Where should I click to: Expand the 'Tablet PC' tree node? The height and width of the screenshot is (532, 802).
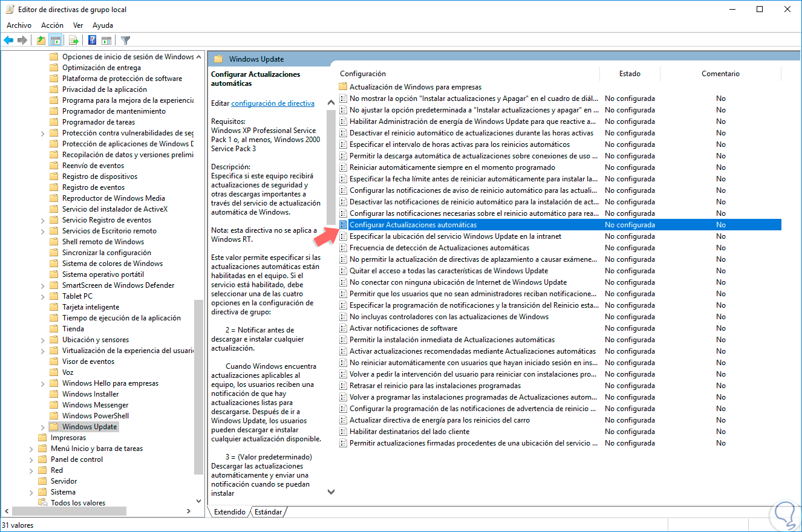[43, 296]
